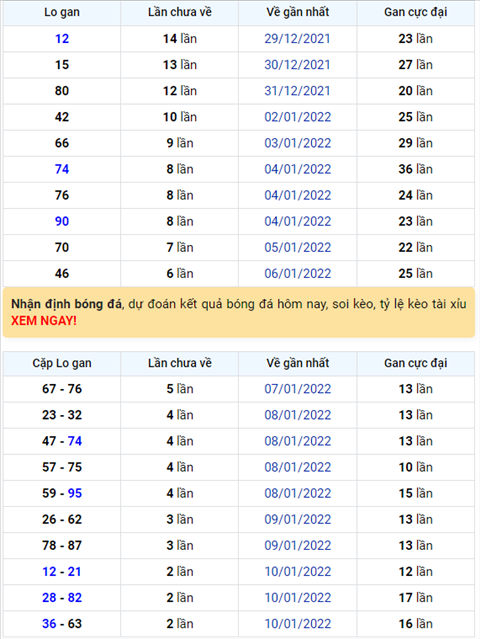Select the pair 78 - 87 cell
This screenshot has width=480, height=639.
(62, 545)
